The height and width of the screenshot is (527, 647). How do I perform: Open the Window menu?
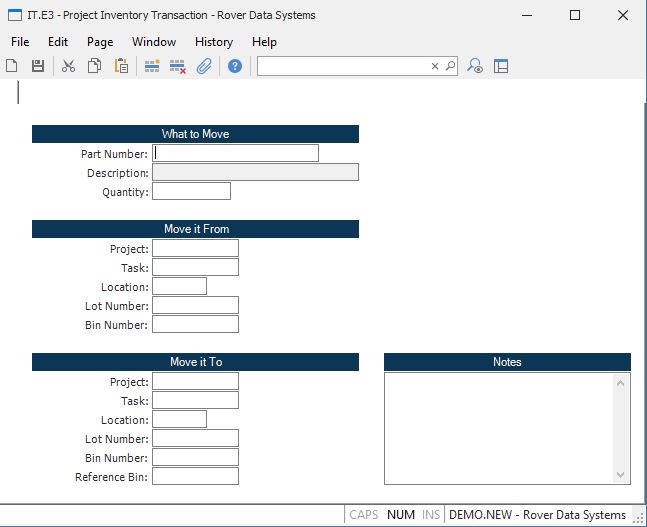click(153, 42)
